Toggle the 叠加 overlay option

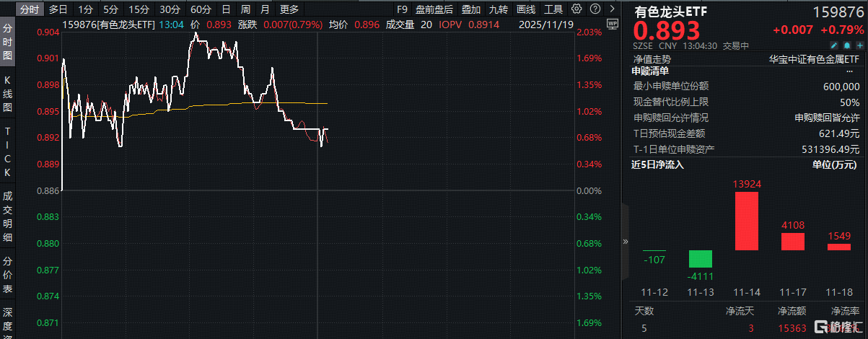click(470, 9)
